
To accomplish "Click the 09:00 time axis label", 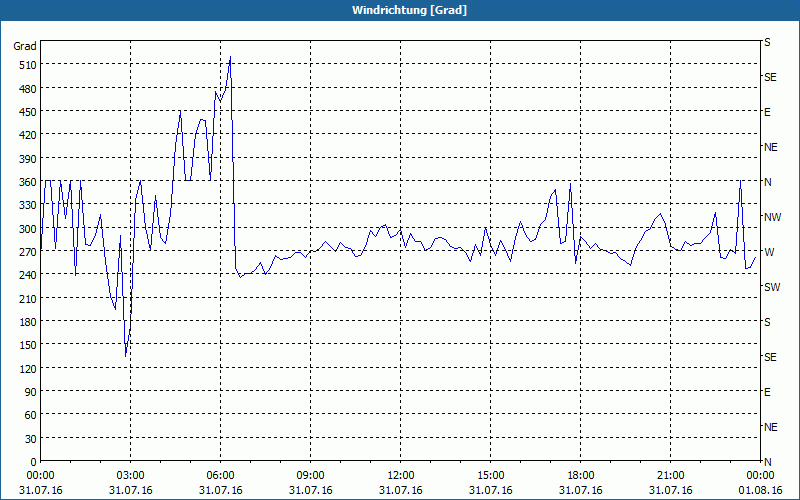I will click(x=311, y=476).
